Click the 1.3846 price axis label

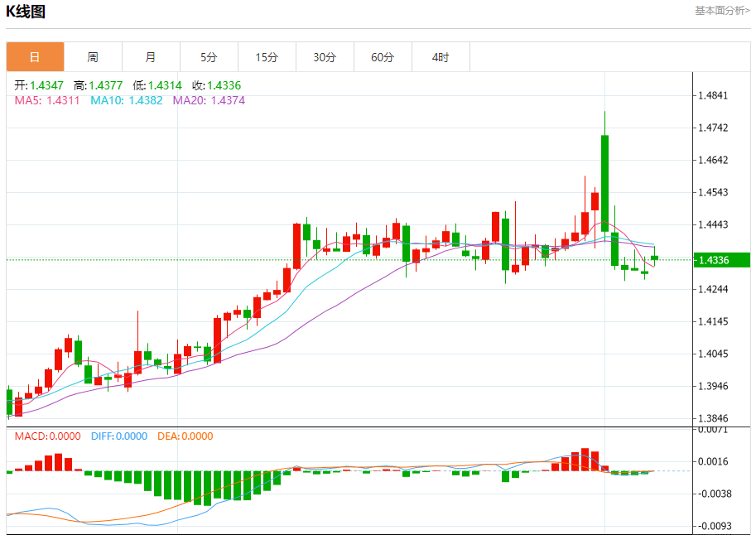click(x=713, y=419)
